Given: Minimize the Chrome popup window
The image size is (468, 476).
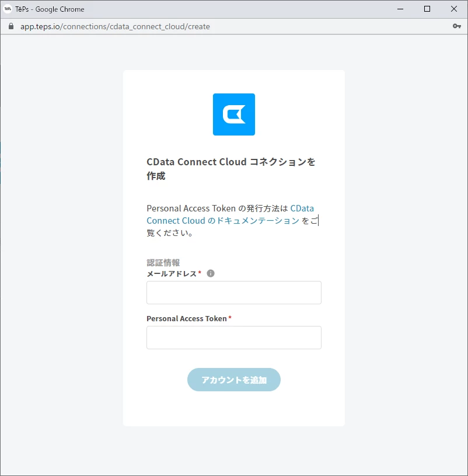Looking at the screenshot, I should [x=400, y=9].
